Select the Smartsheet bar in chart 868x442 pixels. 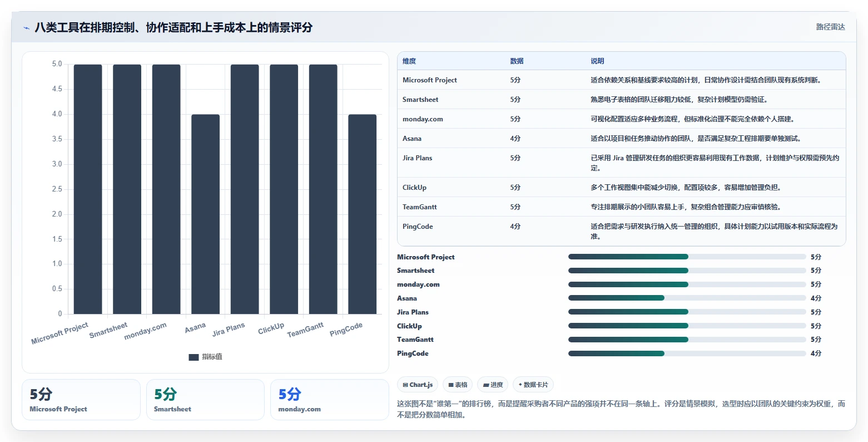tap(127, 189)
